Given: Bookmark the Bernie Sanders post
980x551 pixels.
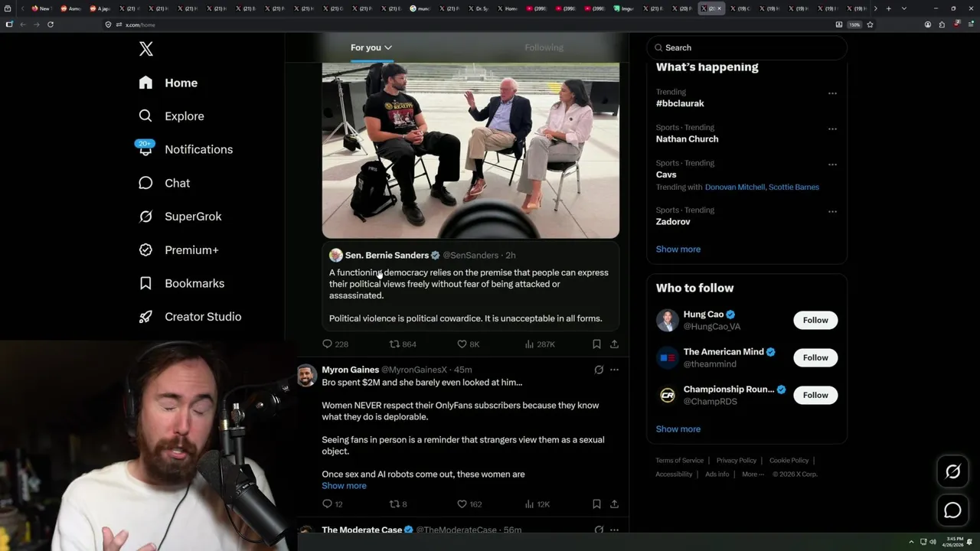Looking at the screenshot, I should click(596, 344).
